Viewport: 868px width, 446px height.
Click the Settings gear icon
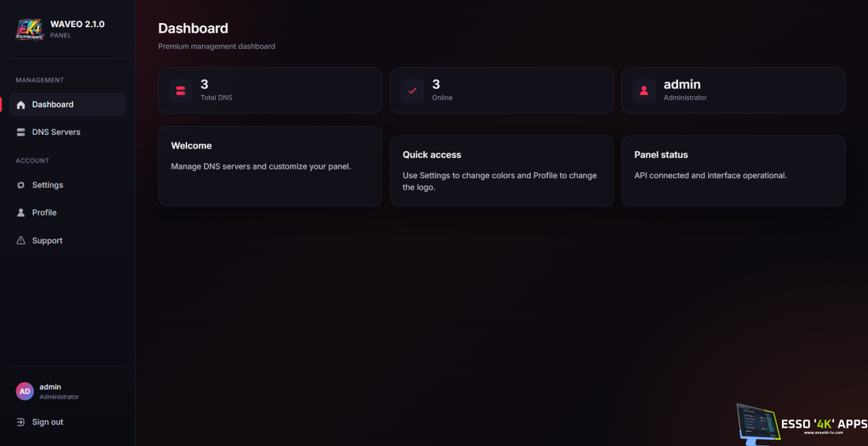(x=20, y=185)
